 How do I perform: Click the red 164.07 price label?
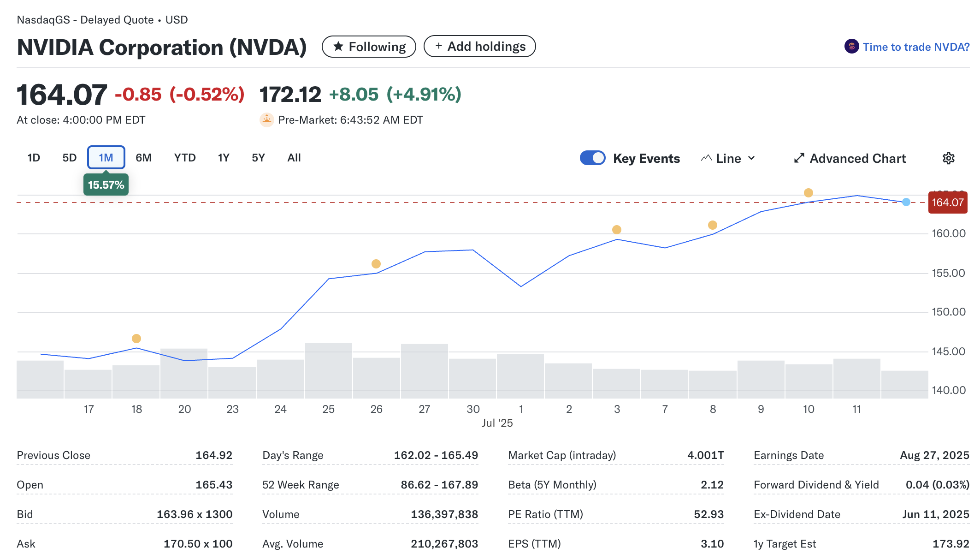(947, 203)
